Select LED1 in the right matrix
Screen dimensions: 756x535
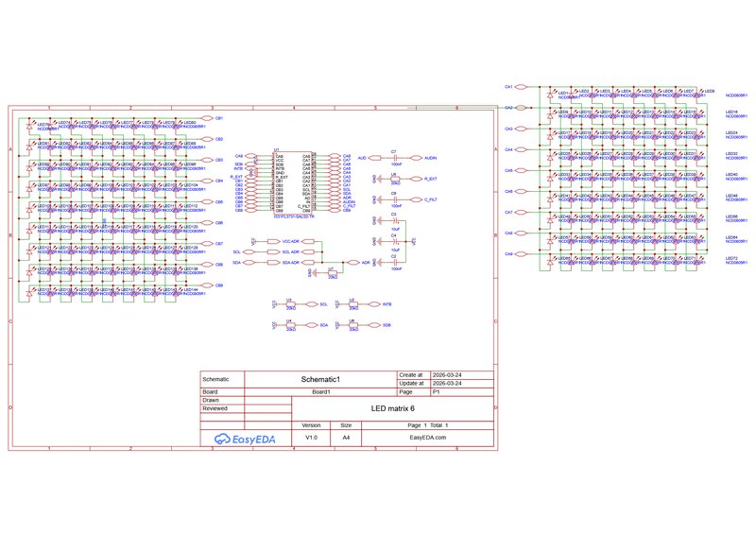click(x=550, y=94)
